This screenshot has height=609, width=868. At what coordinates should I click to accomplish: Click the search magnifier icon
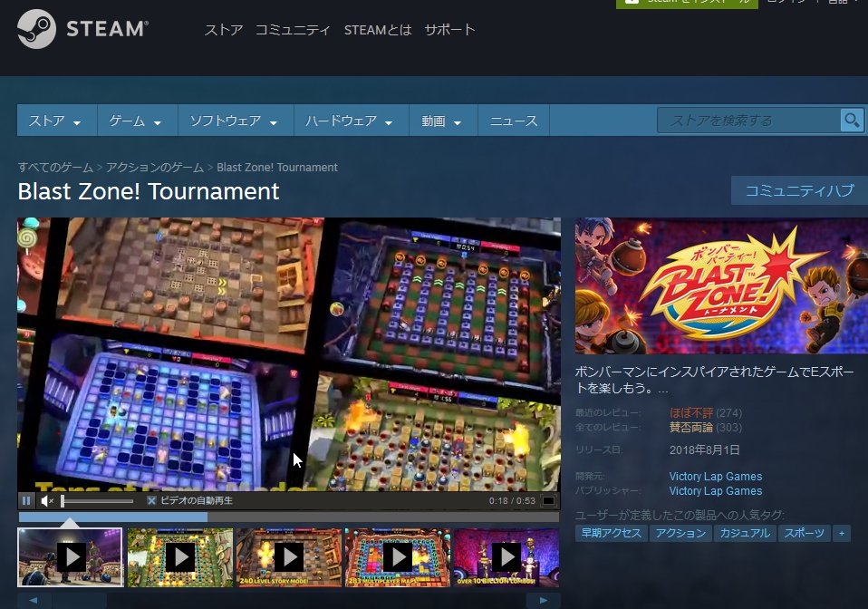(852, 121)
